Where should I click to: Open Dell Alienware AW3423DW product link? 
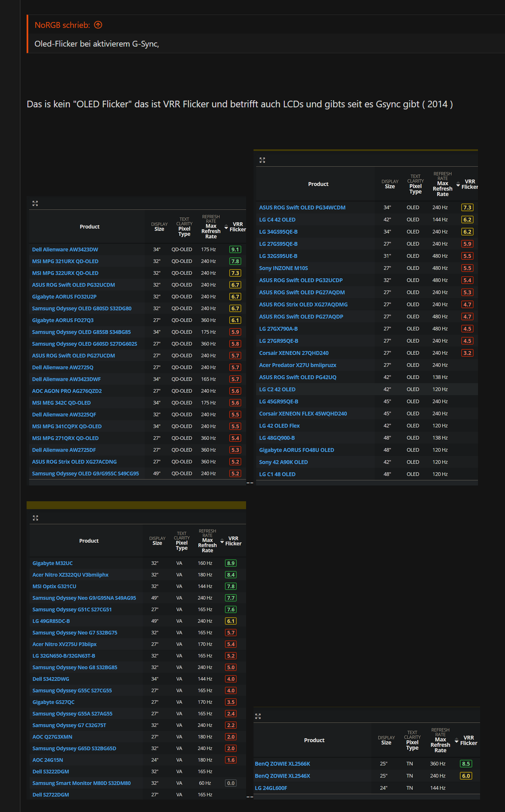coord(65,250)
